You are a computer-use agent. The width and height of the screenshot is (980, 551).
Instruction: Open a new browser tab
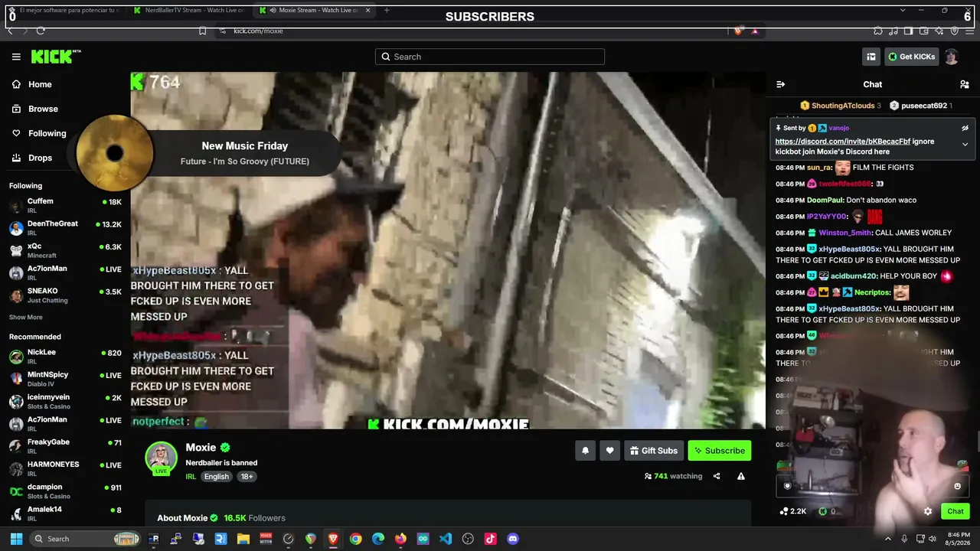(387, 10)
